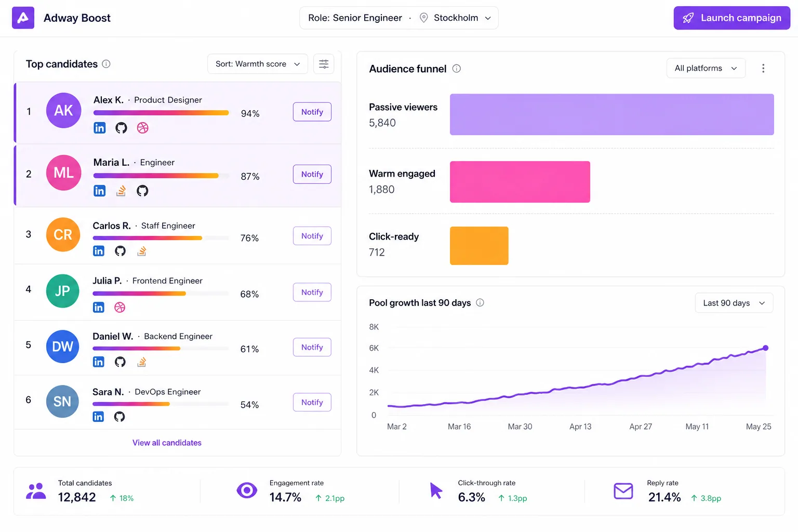Click Sara N.'s 54% warmth score bar
This screenshot has width=798, height=532.
(x=161, y=404)
